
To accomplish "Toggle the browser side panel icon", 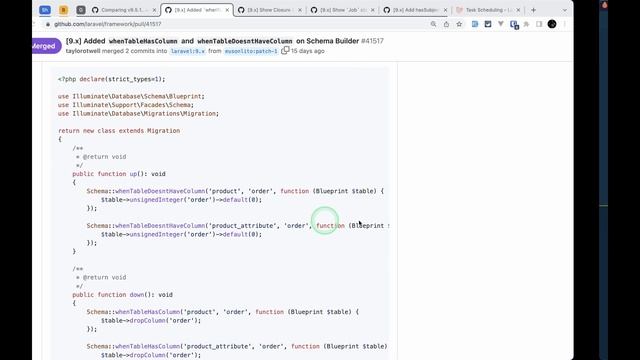I will click(539, 24).
